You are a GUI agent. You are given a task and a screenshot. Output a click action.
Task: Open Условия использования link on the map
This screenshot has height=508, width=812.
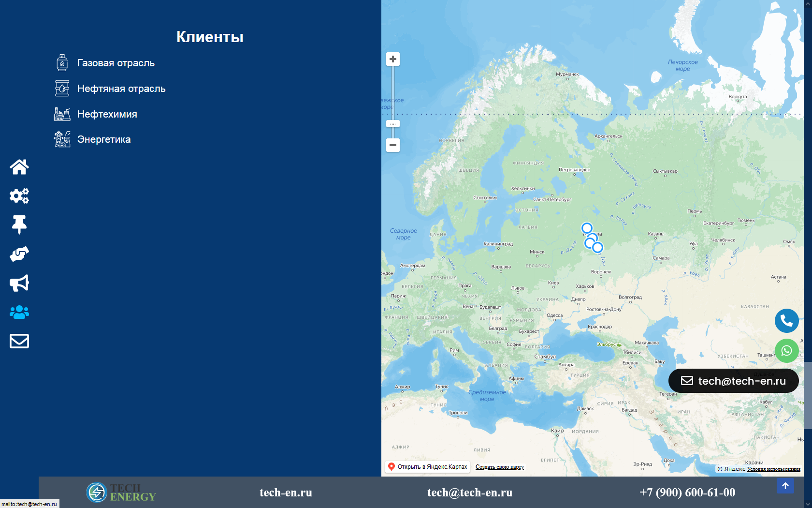(774, 469)
